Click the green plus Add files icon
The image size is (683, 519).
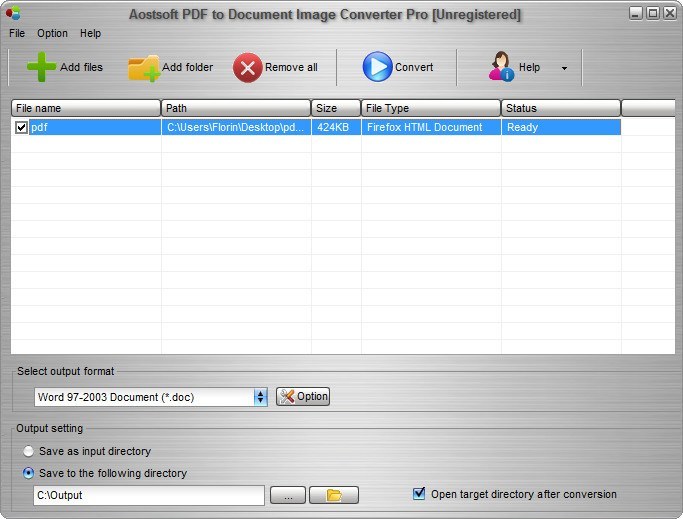tap(41, 67)
